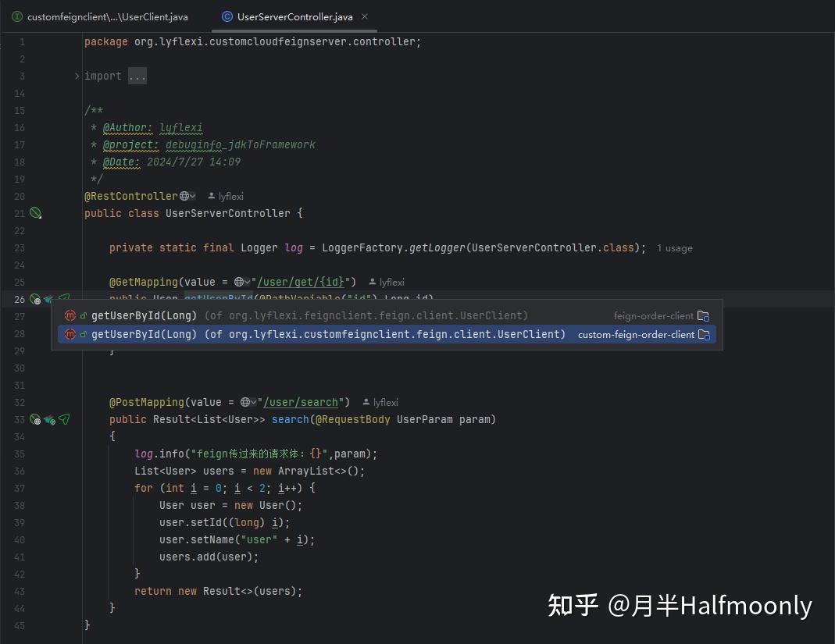Open the '/user/search' URL link in @PostMapping

(x=302, y=402)
